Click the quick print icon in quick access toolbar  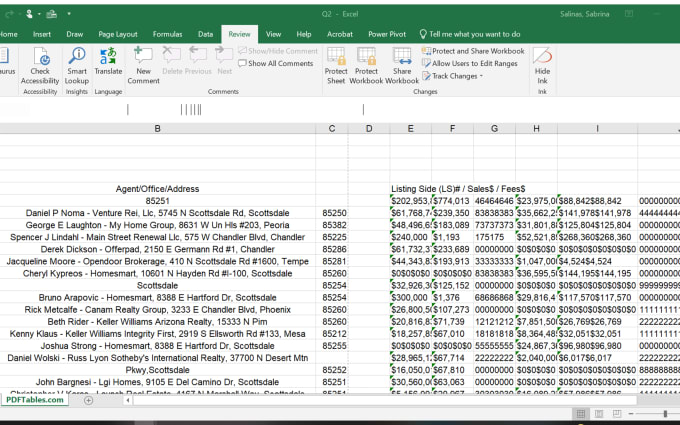coord(52,14)
